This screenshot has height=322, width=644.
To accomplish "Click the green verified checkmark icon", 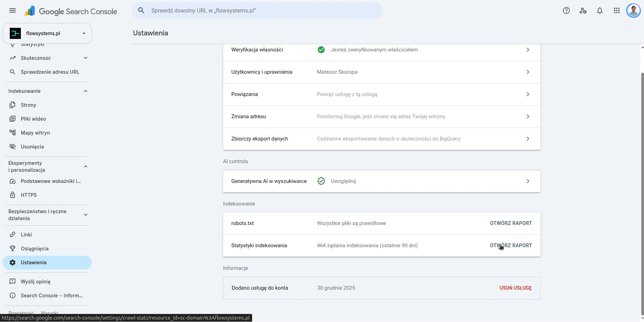I will click(x=321, y=50).
